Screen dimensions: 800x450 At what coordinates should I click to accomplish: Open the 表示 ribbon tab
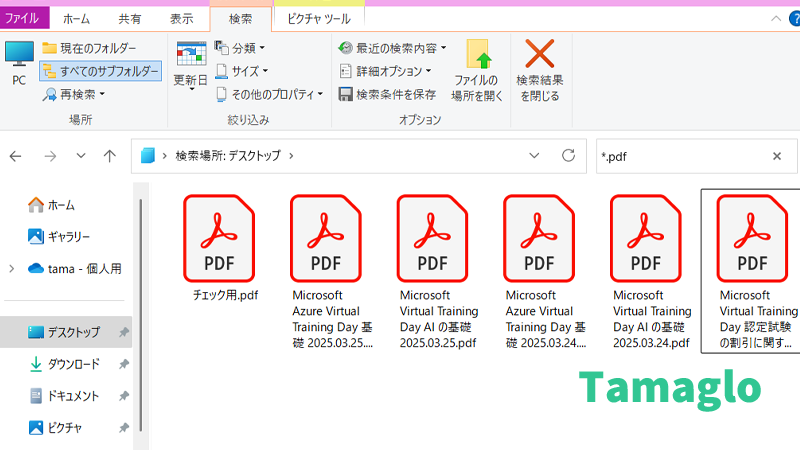coord(181,18)
